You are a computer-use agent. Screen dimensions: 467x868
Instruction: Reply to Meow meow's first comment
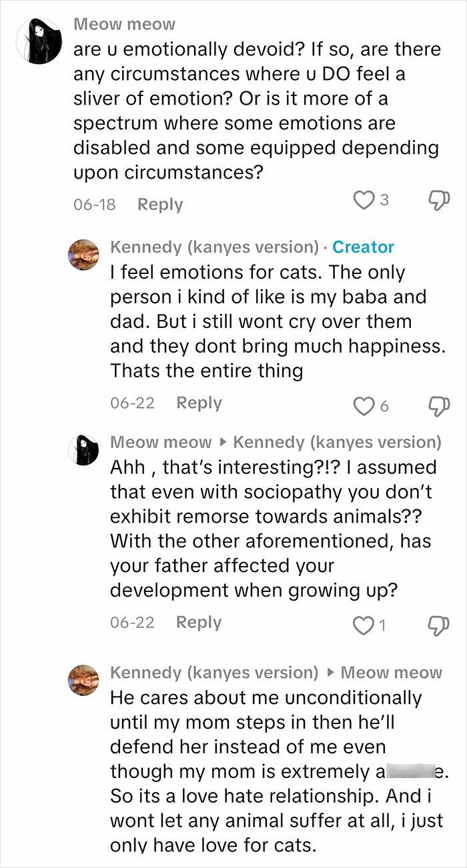point(159,204)
